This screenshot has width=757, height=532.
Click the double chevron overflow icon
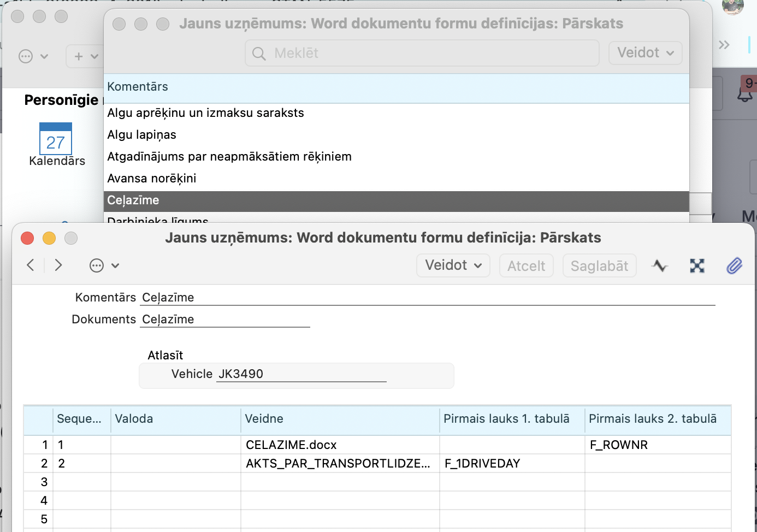[x=724, y=45]
